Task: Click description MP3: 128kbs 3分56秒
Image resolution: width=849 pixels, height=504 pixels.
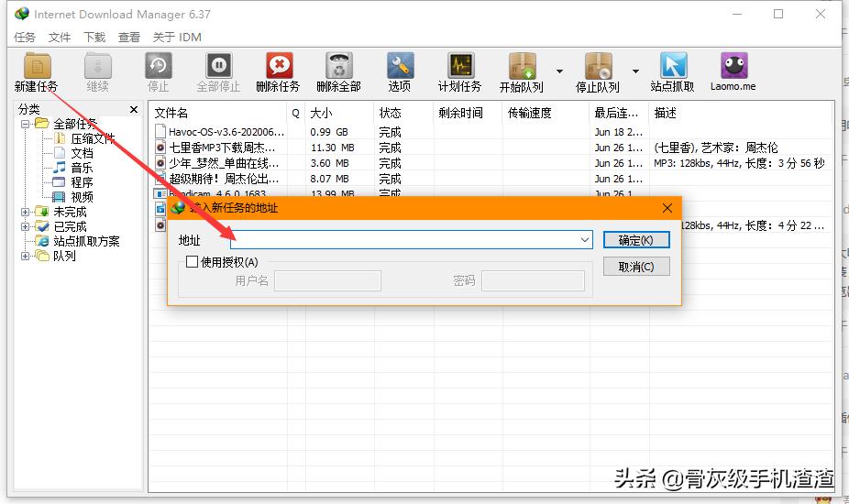Action: point(739,163)
